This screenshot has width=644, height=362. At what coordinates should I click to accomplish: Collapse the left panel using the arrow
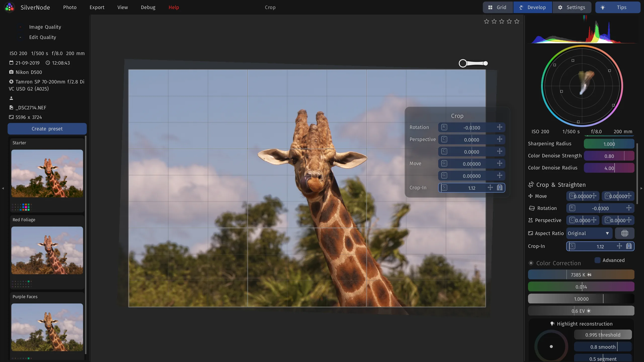(x=3, y=188)
